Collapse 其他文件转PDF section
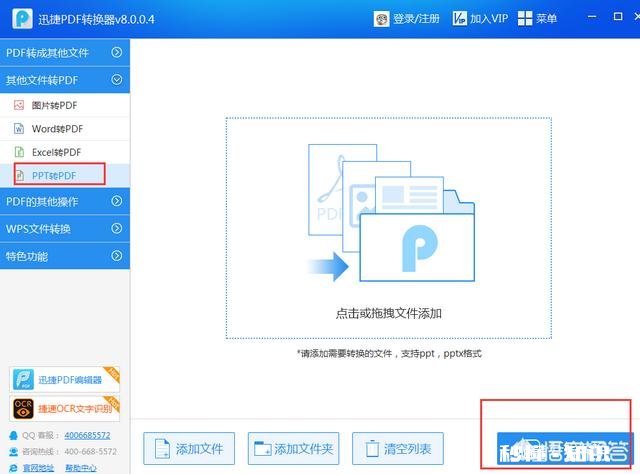Image resolution: width=640 pixels, height=474 pixels. pyautogui.click(x=65, y=80)
